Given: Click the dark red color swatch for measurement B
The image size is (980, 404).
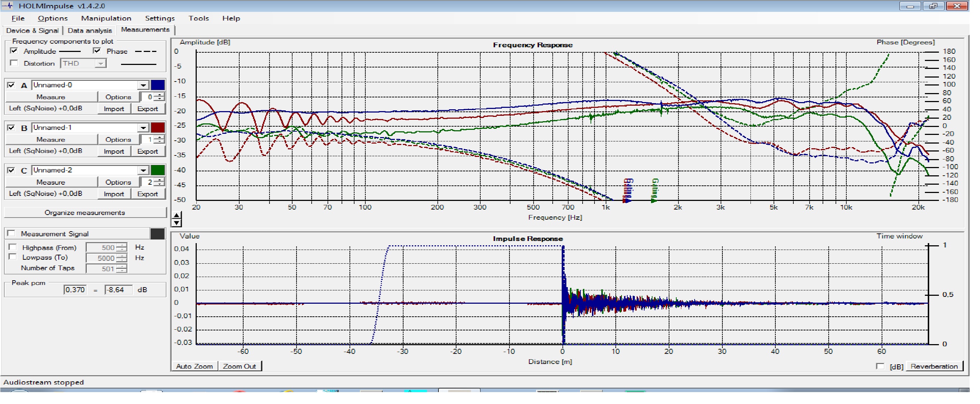Looking at the screenshot, I should click(x=157, y=128).
